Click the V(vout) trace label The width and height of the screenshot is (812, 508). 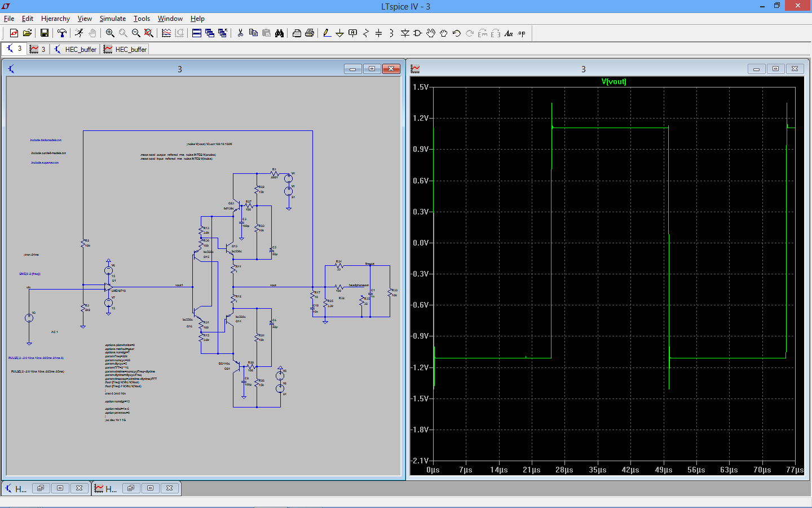[614, 82]
